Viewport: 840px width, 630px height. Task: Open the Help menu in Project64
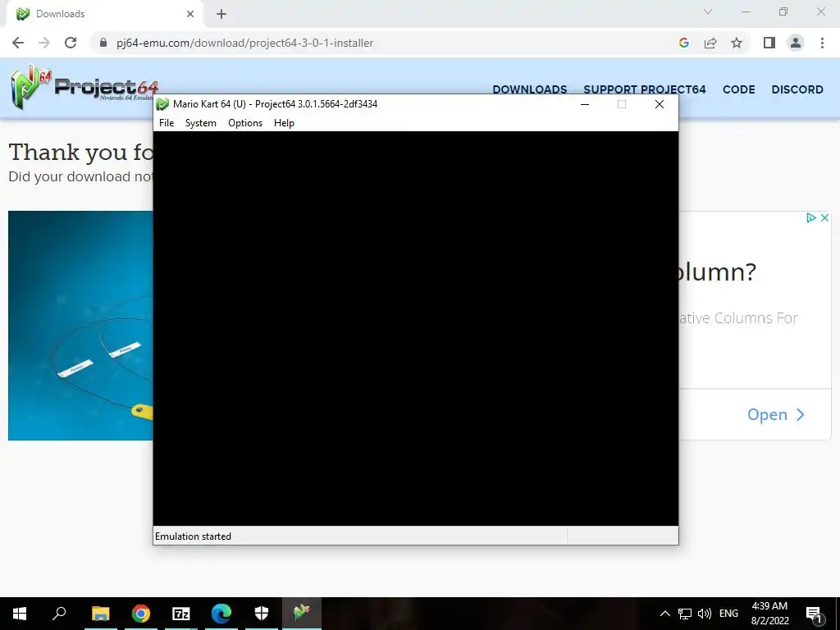[x=284, y=123]
